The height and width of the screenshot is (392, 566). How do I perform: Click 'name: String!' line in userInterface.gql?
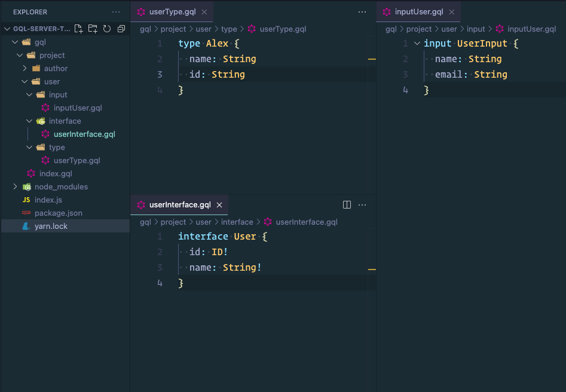[x=225, y=268]
